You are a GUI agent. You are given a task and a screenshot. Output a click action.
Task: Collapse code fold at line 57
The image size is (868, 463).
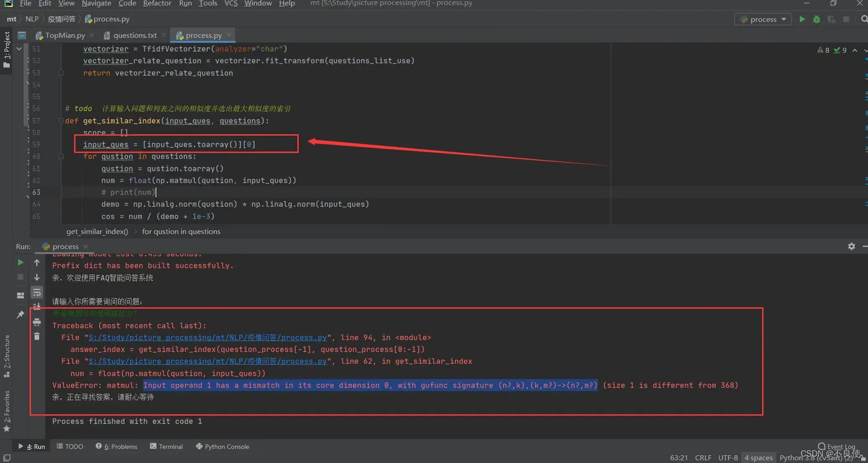pyautogui.click(x=61, y=121)
